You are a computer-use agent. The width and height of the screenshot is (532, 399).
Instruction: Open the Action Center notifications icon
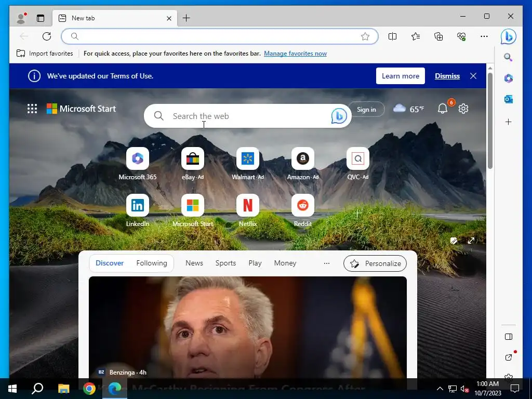515,389
